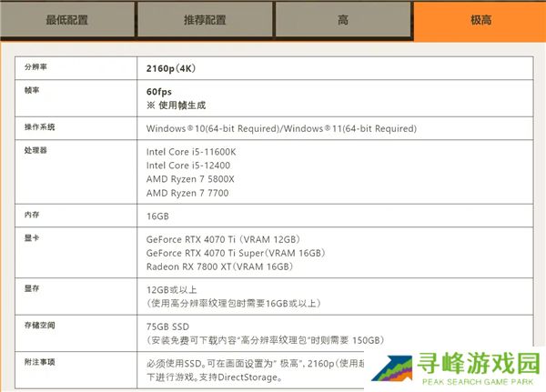Select GeForce RTX 4070 Ti Super line
Viewport: 546px width, 392px height.
coord(236,253)
